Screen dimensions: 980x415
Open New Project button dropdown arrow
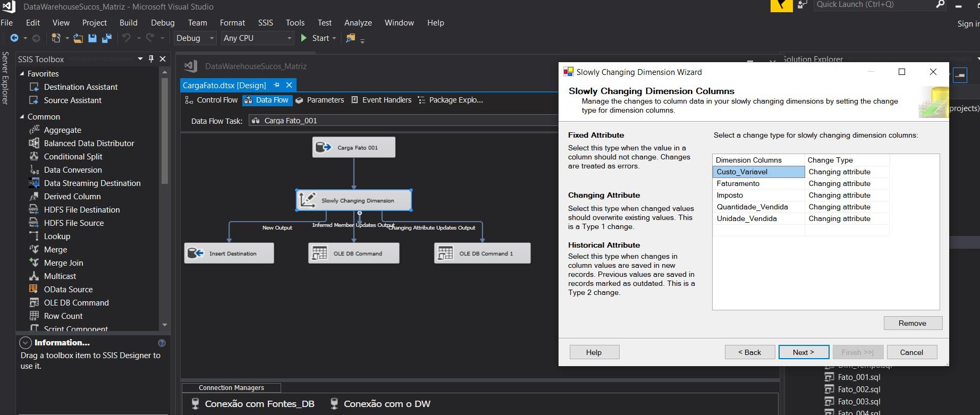point(67,38)
